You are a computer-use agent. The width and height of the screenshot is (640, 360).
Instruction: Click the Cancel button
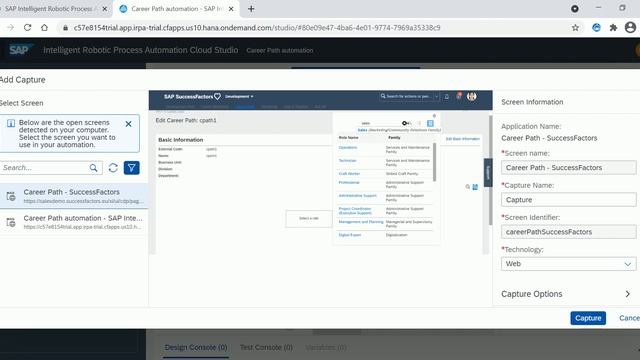tap(629, 318)
